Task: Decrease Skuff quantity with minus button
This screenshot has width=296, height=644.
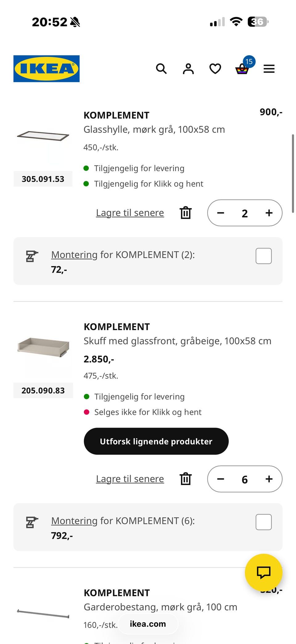Action: (x=221, y=479)
